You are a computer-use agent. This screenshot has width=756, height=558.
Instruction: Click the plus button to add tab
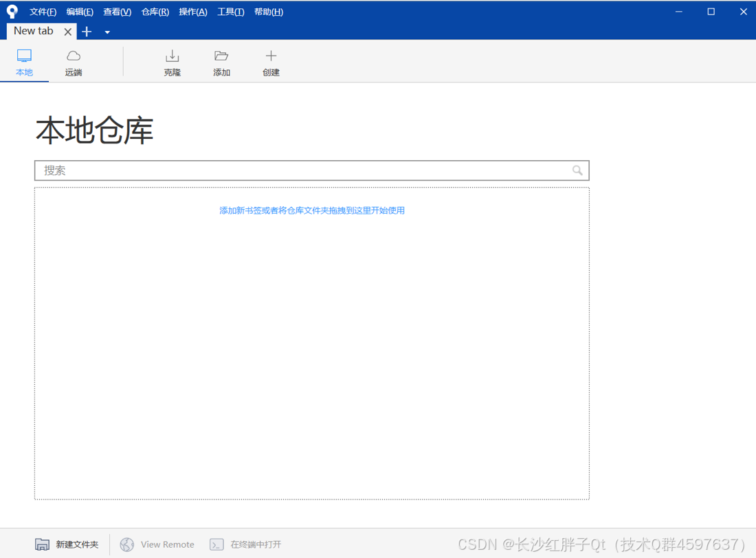(87, 32)
